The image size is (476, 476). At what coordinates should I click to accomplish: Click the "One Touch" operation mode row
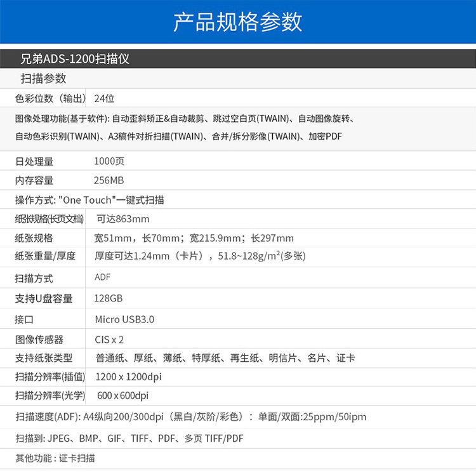coord(89,200)
